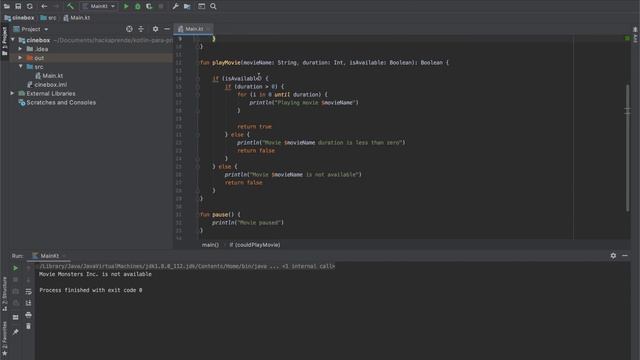
Task: Open MainKt run configuration dropdown
Action: coord(99,6)
